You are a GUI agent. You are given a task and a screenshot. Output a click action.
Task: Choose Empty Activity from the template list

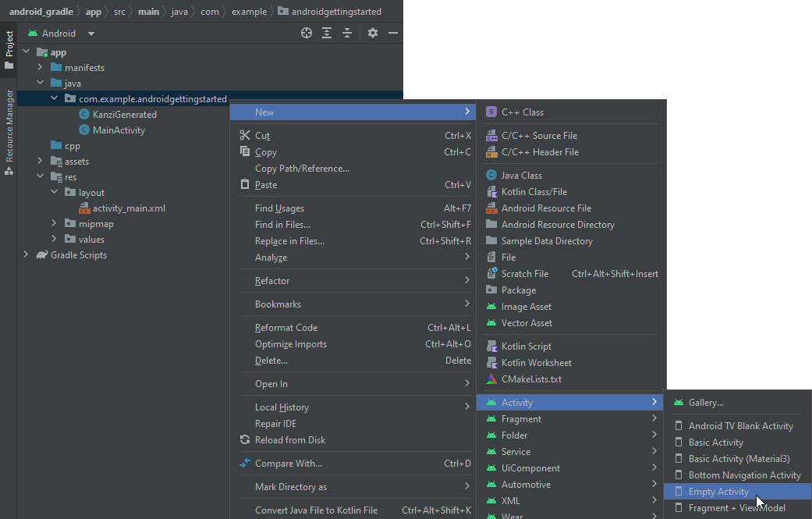point(717,491)
